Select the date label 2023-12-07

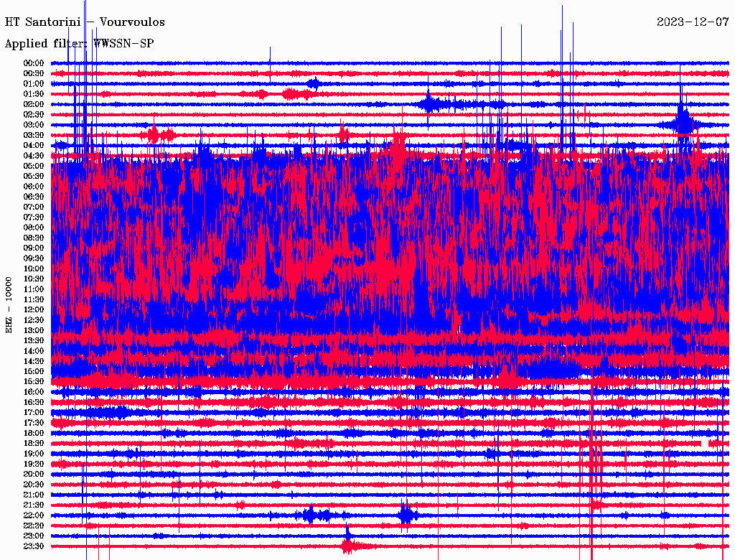[x=692, y=22]
